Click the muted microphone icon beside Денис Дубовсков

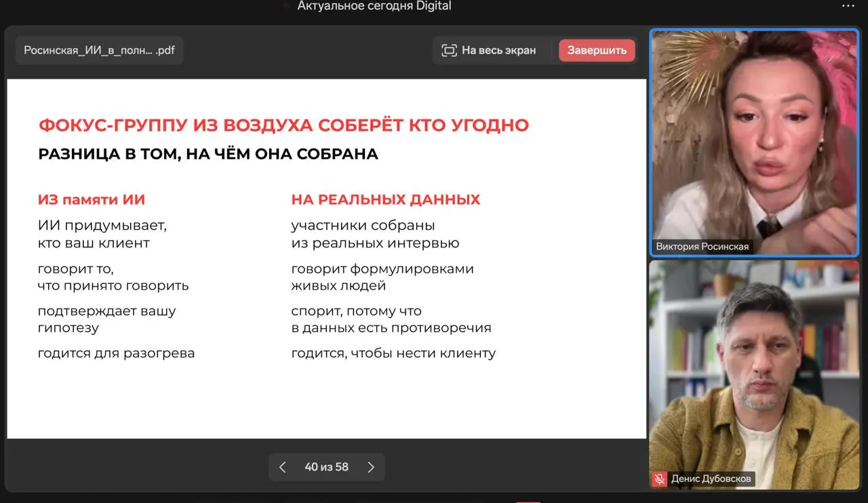pyautogui.click(x=659, y=479)
